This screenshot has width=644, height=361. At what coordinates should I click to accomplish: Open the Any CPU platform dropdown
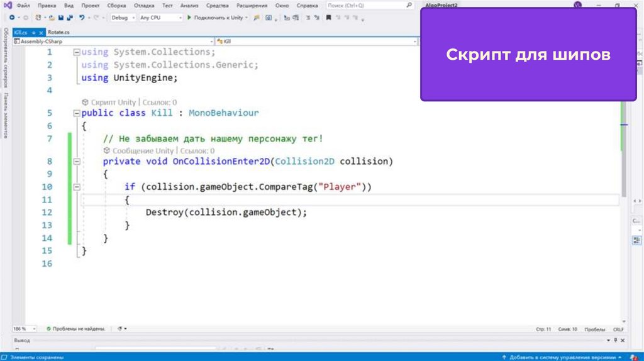pos(158,18)
